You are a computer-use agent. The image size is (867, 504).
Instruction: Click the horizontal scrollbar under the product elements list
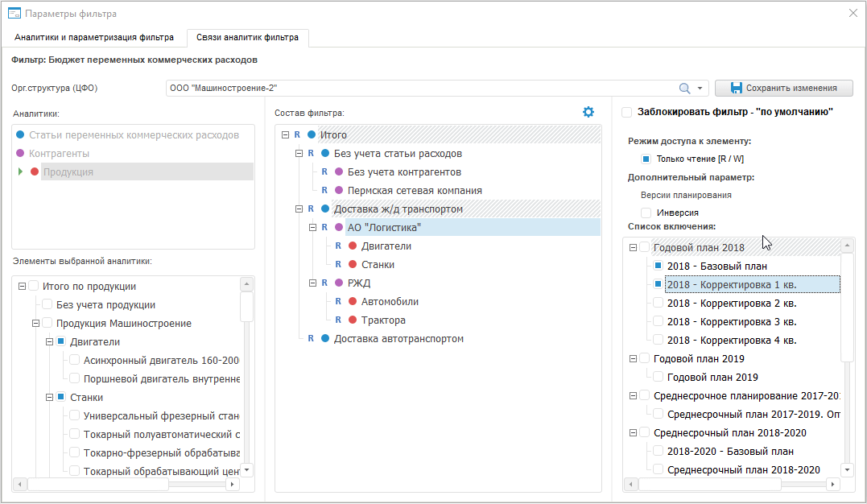pyautogui.click(x=98, y=485)
